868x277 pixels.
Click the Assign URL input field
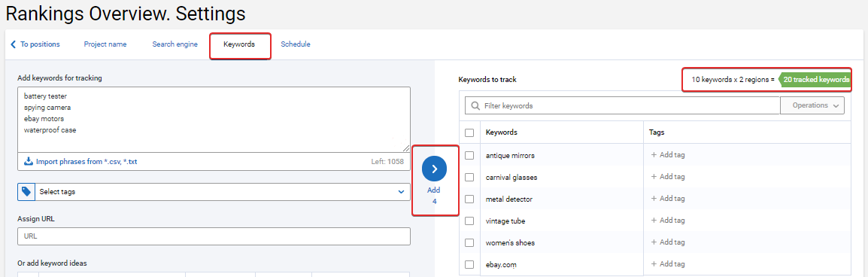pos(214,236)
